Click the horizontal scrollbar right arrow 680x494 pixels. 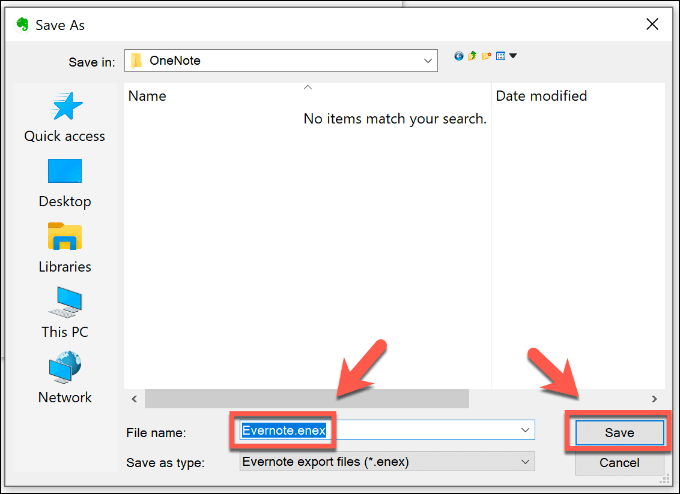coord(654,399)
